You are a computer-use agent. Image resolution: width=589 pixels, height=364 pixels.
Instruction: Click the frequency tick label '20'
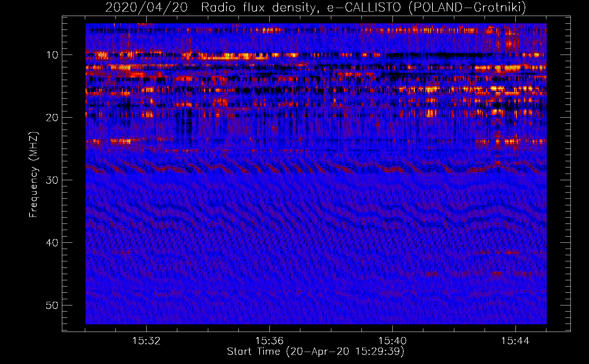[52, 118]
